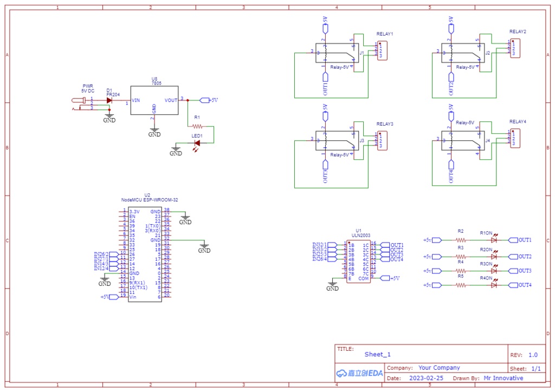Click the Sheet '1/1' value
The image size is (555, 392).
[x=536, y=369]
